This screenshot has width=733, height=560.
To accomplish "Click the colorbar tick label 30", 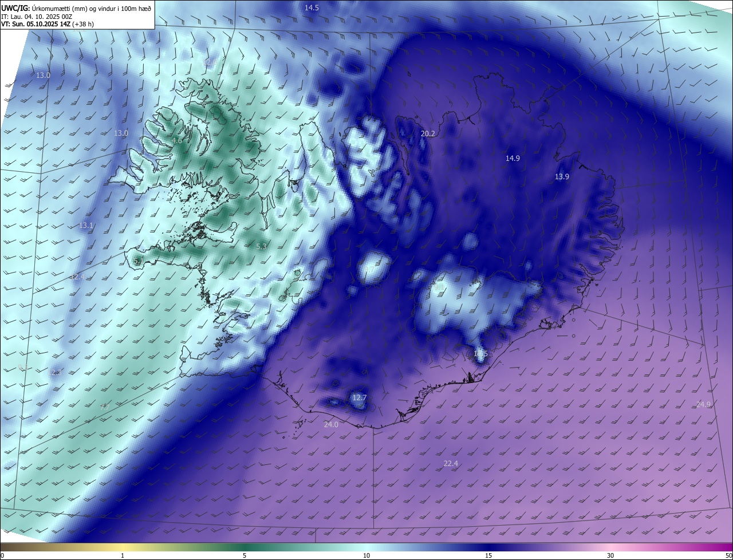I will [x=610, y=555].
